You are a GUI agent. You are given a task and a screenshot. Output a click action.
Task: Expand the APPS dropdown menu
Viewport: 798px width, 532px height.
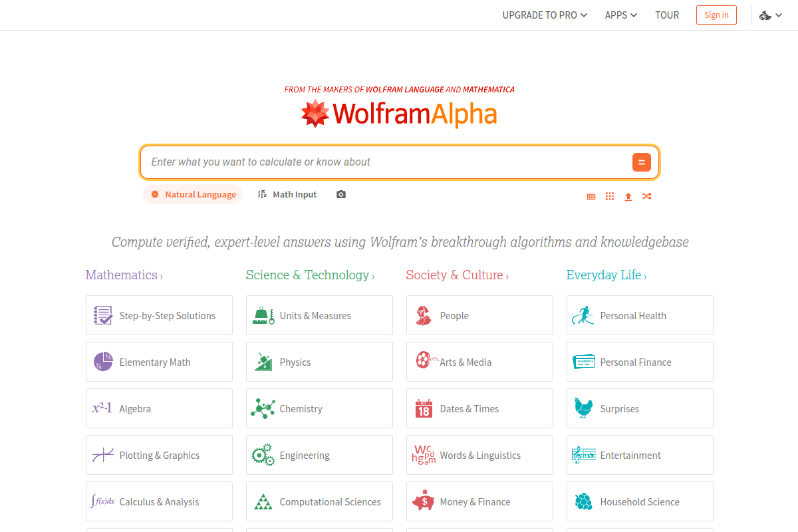click(621, 15)
